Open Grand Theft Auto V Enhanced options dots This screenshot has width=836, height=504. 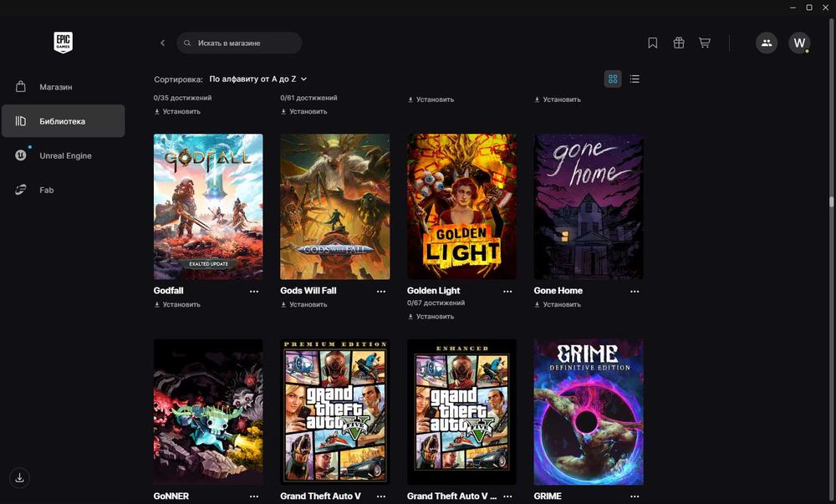tap(507, 496)
